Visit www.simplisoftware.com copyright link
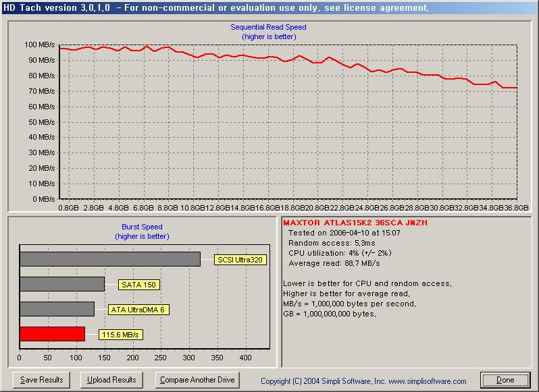This screenshot has width=539, height=392. [428, 381]
